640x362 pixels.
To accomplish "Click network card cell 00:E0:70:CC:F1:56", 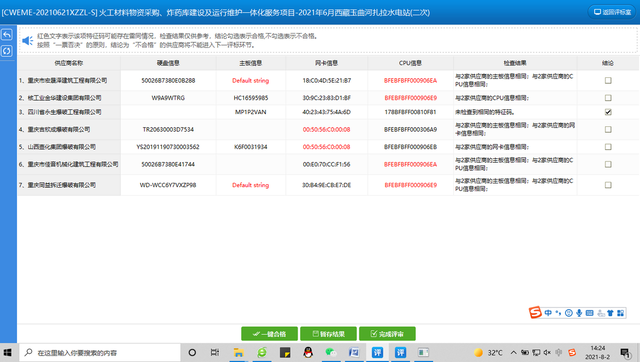I will coord(327,164).
